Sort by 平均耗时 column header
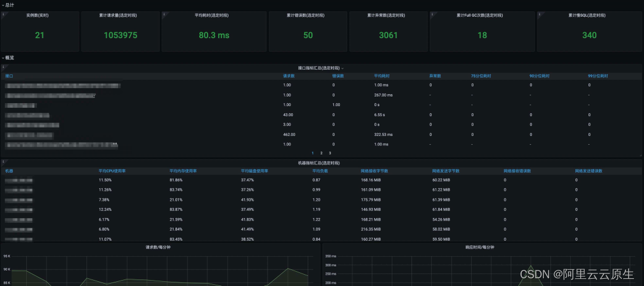This screenshot has width=644, height=286. coord(382,76)
